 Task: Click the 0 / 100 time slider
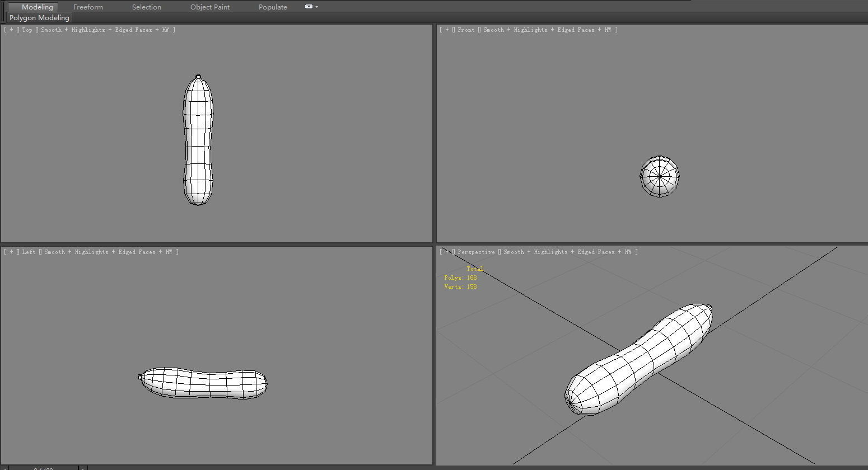tap(44, 468)
